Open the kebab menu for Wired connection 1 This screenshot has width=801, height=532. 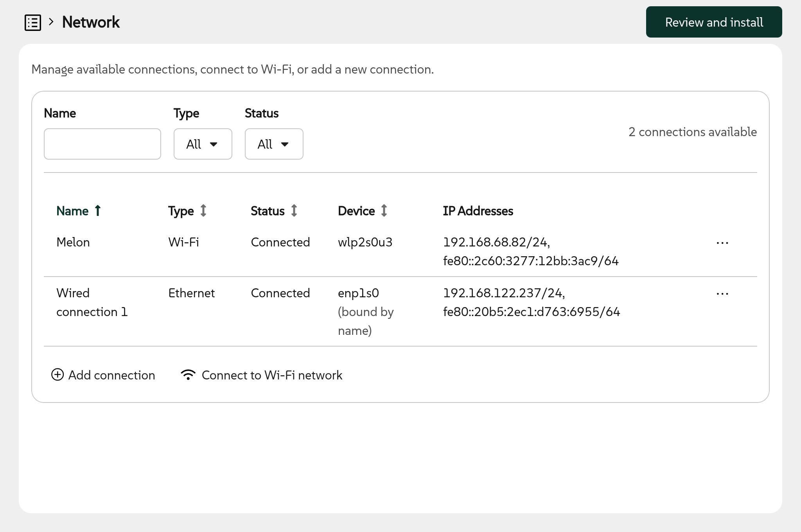[x=722, y=293]
